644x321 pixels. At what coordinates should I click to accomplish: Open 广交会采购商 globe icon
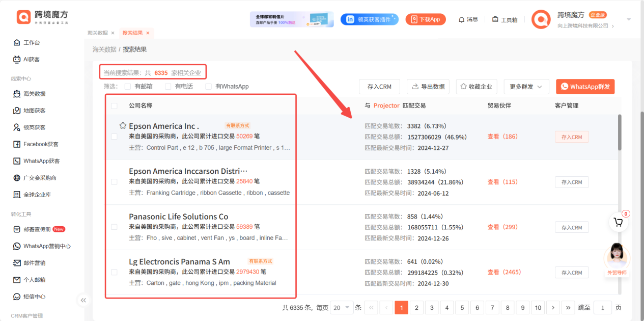click(x=17, y=178)
